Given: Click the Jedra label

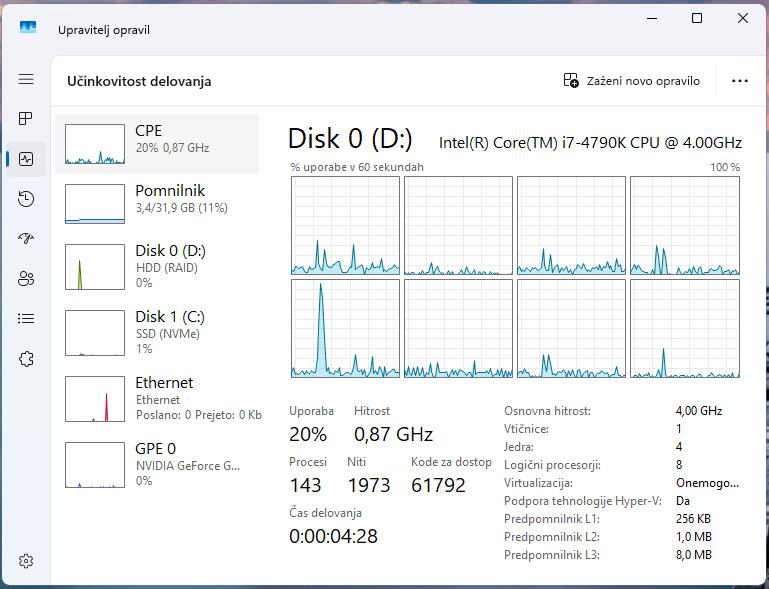Looking at the screenshot, I should coord(519,447).
